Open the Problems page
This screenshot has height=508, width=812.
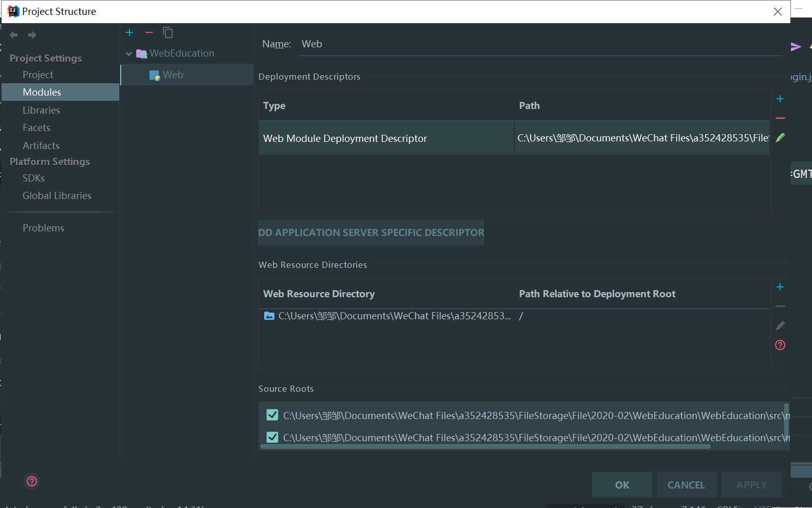point(43,228)
